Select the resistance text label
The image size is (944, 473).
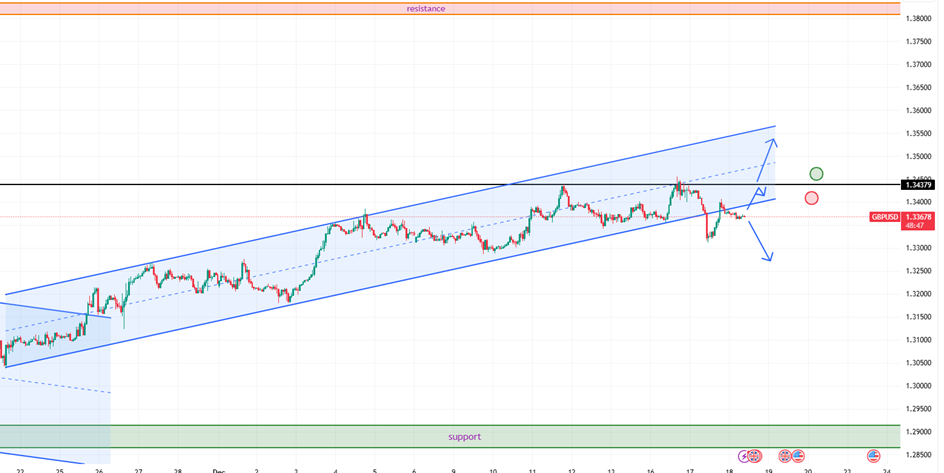pyautogui.click(x=426, y=8)
